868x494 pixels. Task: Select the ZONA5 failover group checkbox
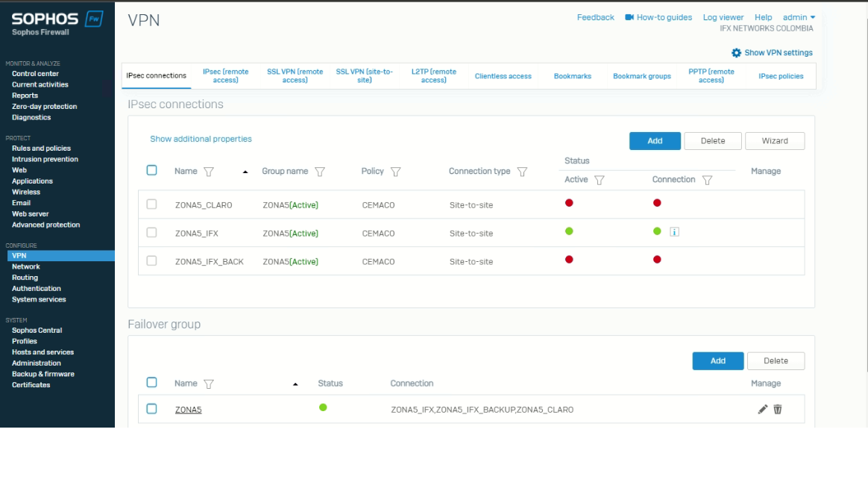click(152, 409)
